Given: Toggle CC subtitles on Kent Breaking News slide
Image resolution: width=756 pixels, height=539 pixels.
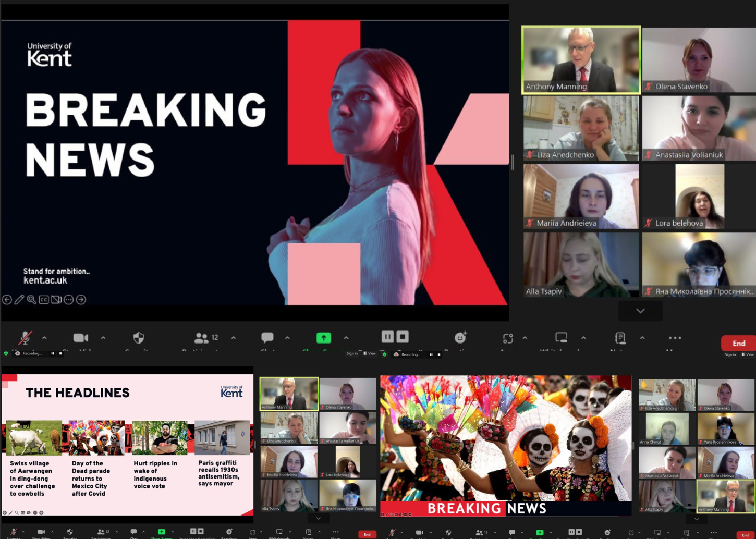Looking at the screenshot, I should click(44, 300).
